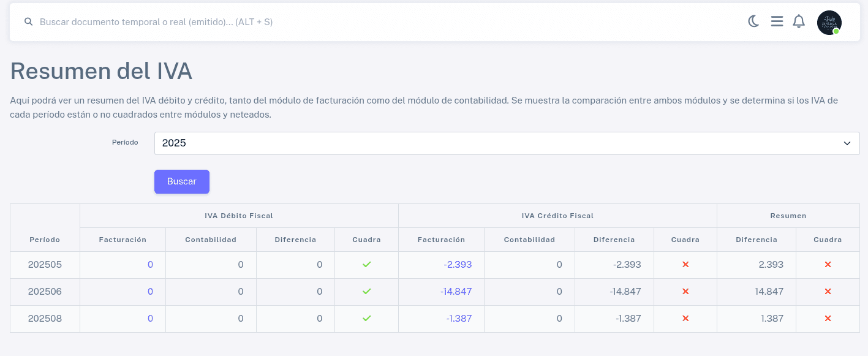Click the crédito fiscal red X for 202508
This screenshot has height=356, width=868.
coord(685,319)
